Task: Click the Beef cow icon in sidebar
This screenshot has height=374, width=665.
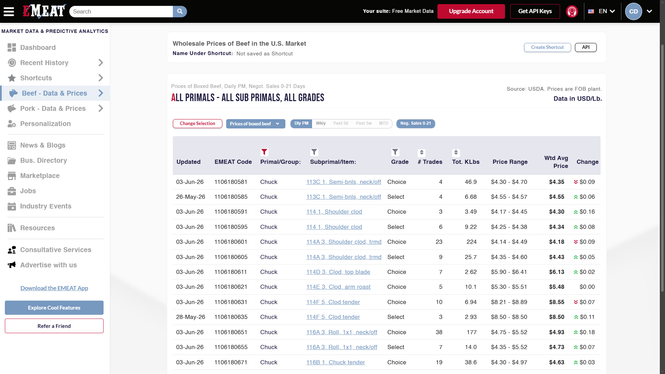Action: pyautogui.click(x=14, y=93)
